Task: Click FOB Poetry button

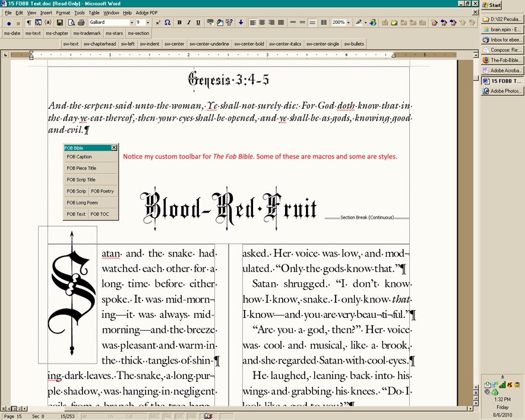Action: (103, 191)
